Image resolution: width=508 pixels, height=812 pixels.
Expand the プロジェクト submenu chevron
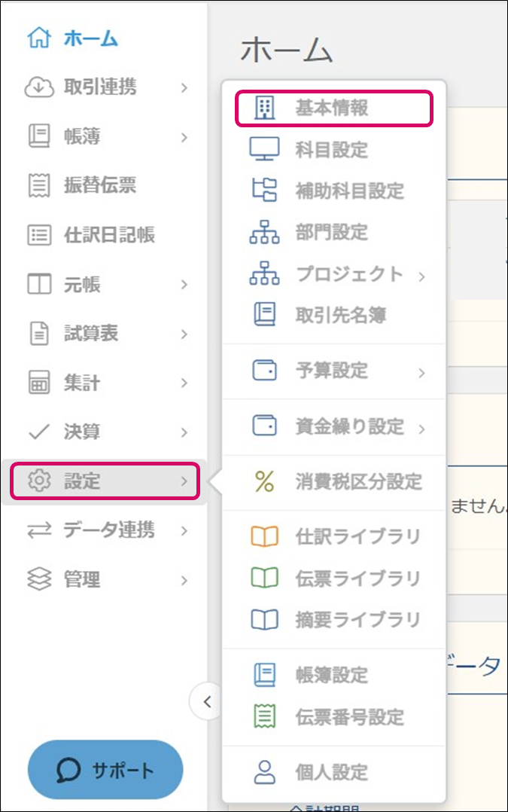(x=421, y=276)
